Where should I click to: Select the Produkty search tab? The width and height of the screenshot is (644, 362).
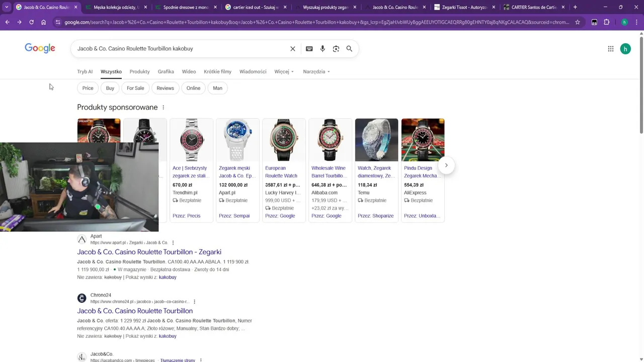tap(139, 71)
